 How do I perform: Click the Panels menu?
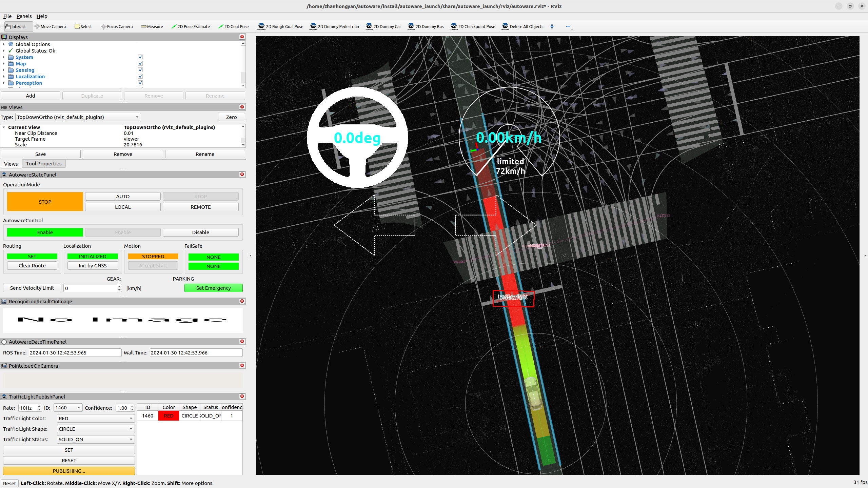coord(24,16)
